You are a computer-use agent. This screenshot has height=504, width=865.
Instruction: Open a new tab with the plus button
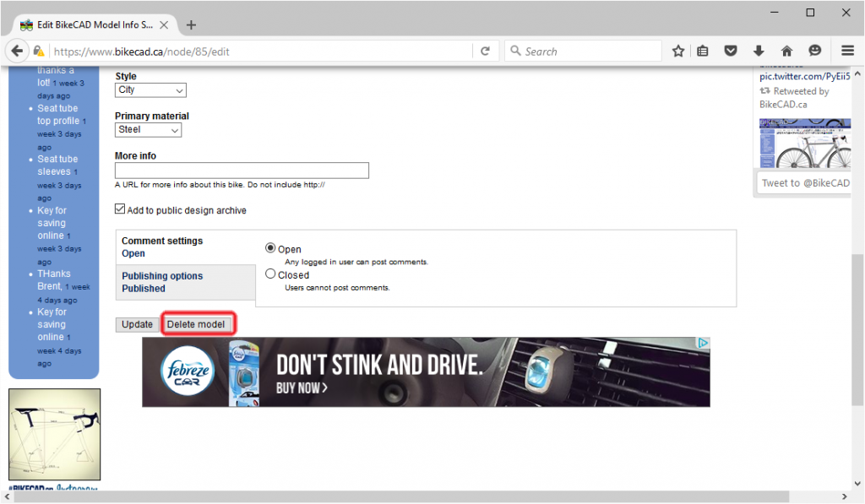pos(191,24)
